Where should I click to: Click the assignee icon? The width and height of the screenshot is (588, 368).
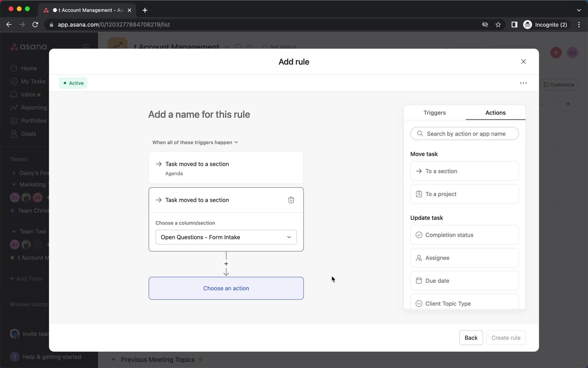coord(419,258)
